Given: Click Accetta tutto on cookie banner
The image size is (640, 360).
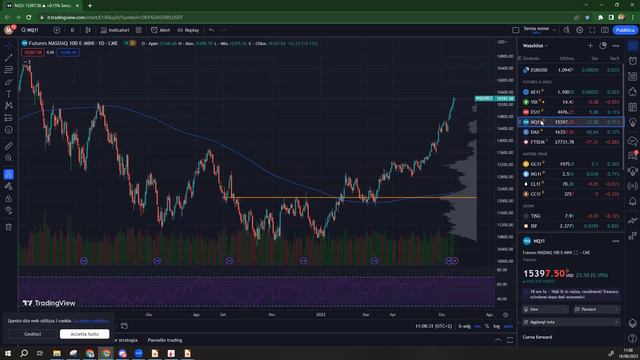Looking at the screenshot, I should click(84, 334).
